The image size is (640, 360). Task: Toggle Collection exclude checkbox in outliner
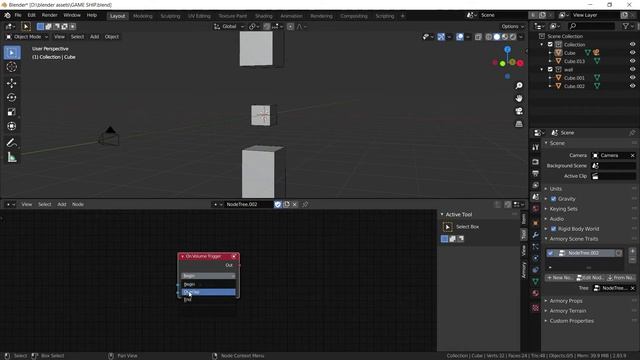pos(550,44)
